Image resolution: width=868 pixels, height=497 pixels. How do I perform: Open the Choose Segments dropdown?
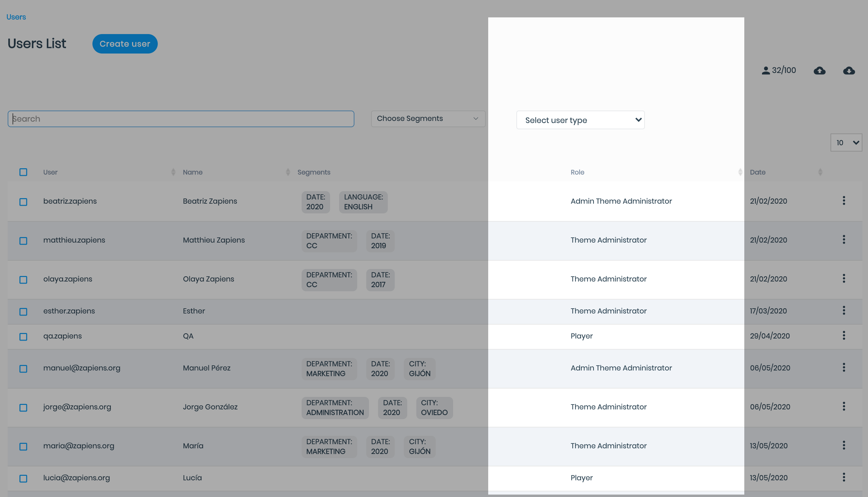tap(428, 119)
